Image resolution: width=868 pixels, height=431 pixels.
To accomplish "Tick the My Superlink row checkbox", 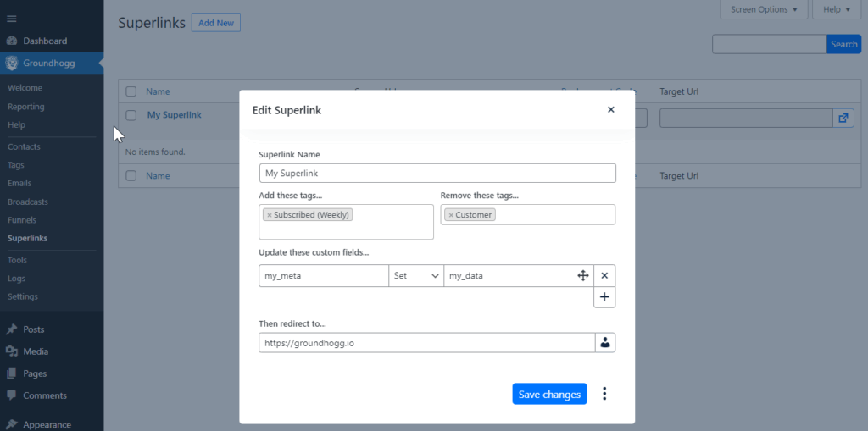I will point(131,115).
